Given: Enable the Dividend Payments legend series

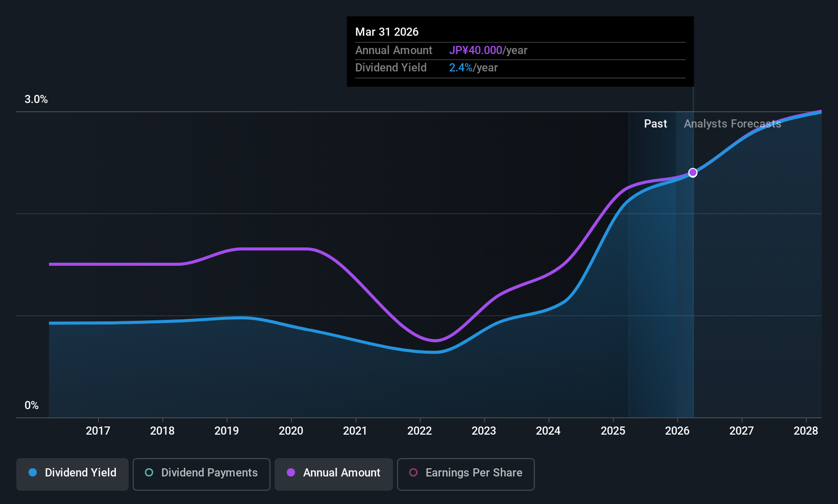Looking at the screenshot, I should (x=202, y=474).
